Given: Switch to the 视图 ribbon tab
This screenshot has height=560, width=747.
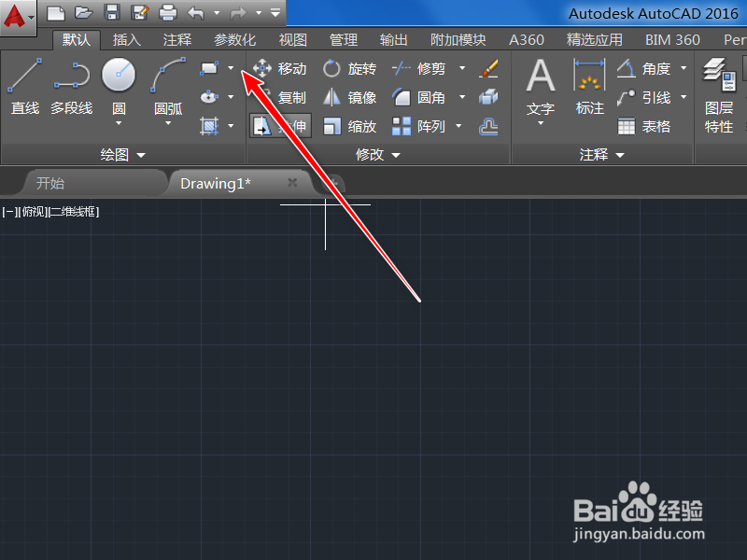Looking at the screenshot, I should tap(292, 40).
